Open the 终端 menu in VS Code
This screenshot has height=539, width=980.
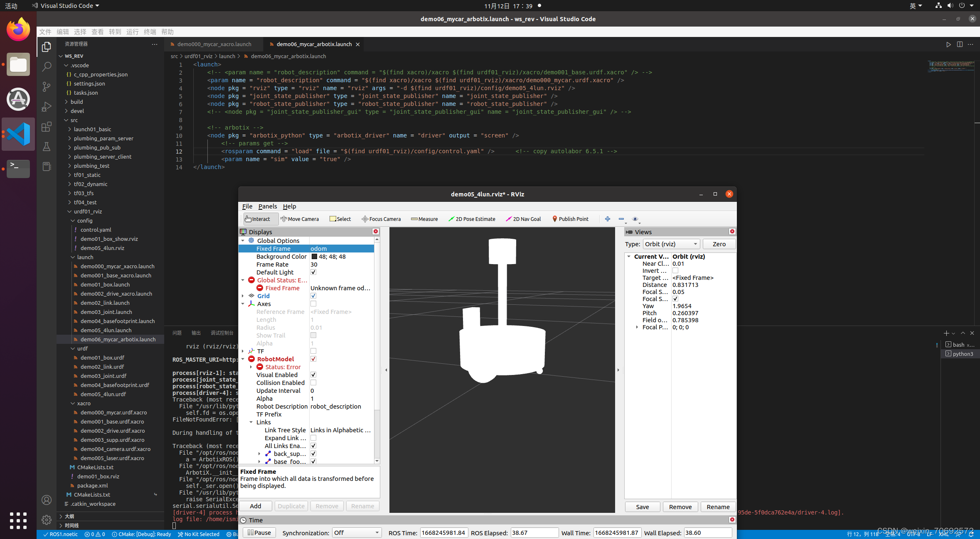pyautogui.click(x=150, y=32)
